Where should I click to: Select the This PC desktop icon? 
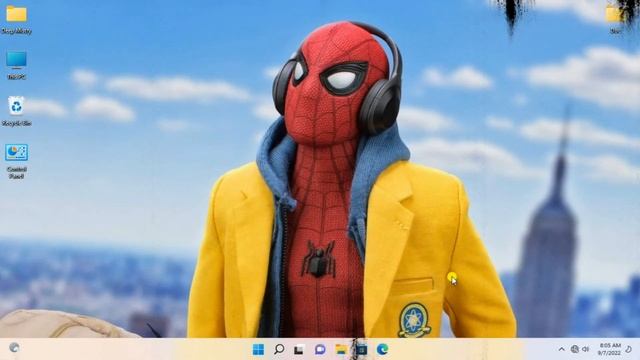click(16, 65)
